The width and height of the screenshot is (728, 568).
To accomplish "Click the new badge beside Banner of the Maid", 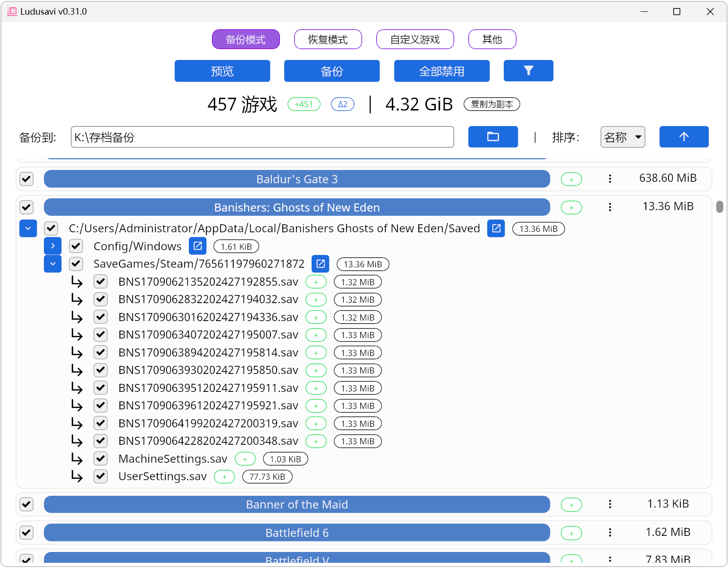I will coord(571,505).
